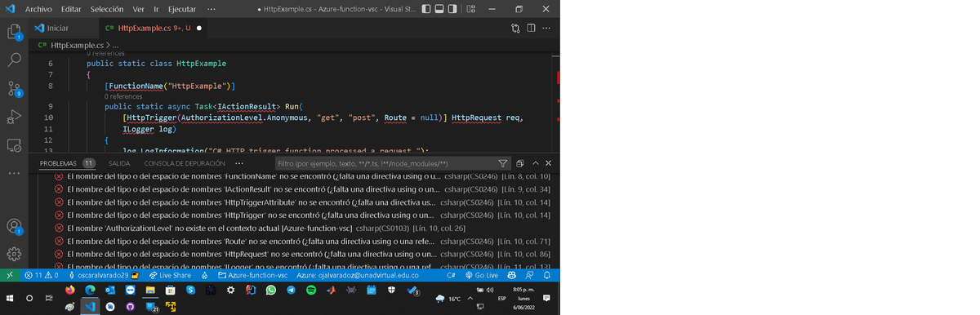
Task: Open the Remote Explorer view
Action: click(x=14, y=145)
